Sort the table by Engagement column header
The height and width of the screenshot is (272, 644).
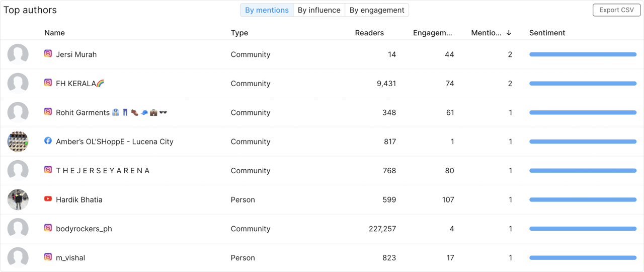pyautogui.click(x=432, y=33)
